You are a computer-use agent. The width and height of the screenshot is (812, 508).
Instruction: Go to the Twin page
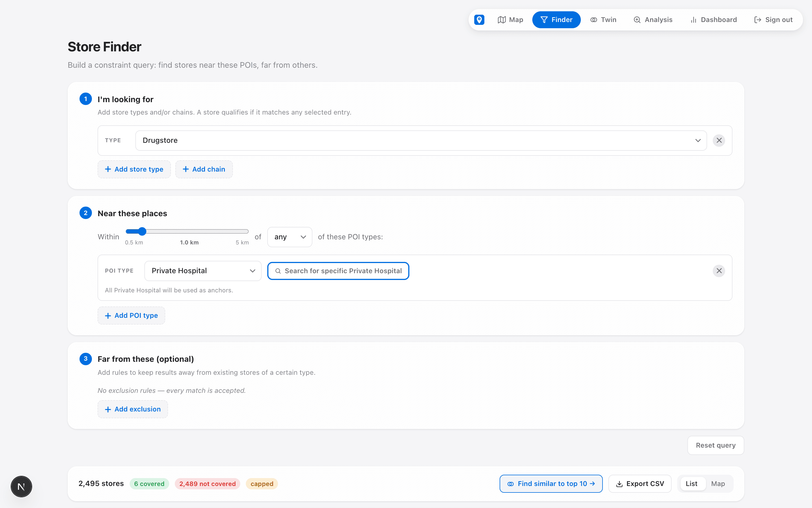[603, 20]
